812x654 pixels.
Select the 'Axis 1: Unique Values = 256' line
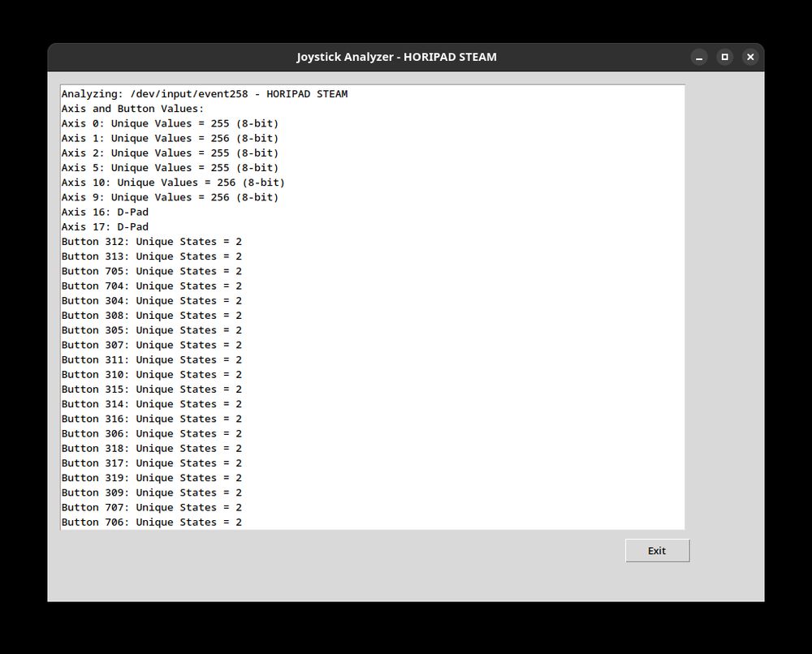[x=170, y=138]
